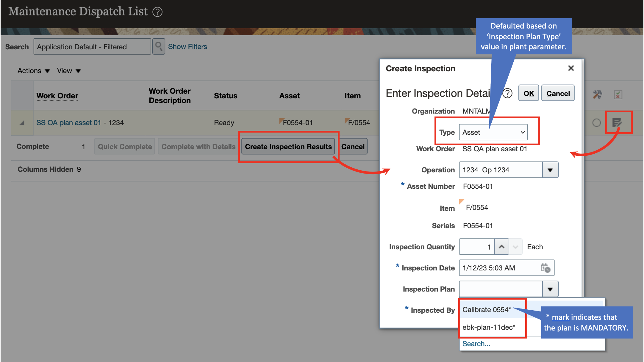Select the work order row radio button

[x=596, y=123]
